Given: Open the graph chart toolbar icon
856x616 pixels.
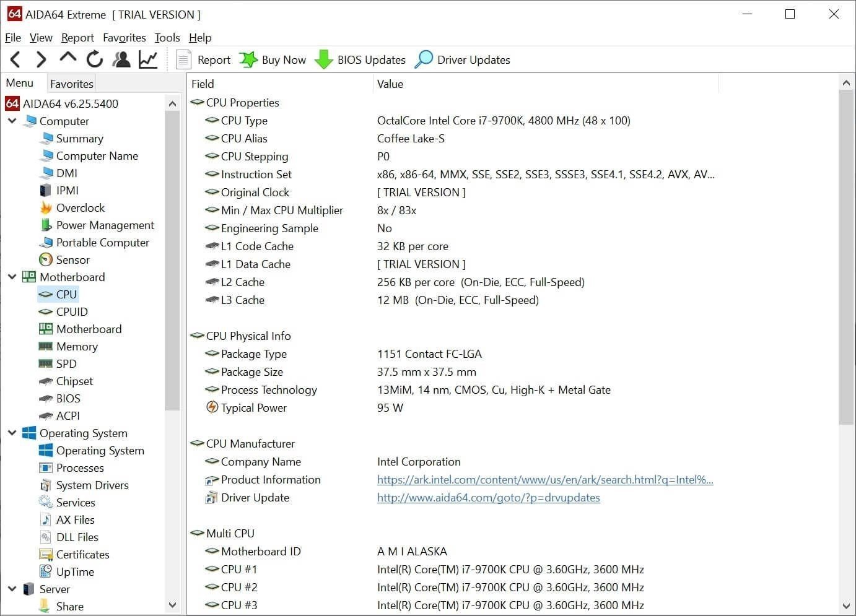Looking at the screenshot, I should pos(148,59).
